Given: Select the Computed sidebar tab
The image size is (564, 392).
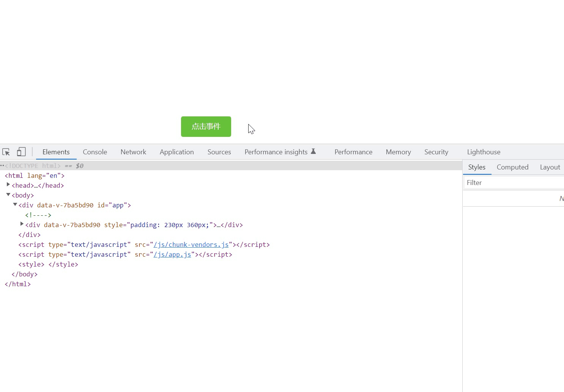Looking at the screenshot, I should pyautogui.click(x=513, y=167).
